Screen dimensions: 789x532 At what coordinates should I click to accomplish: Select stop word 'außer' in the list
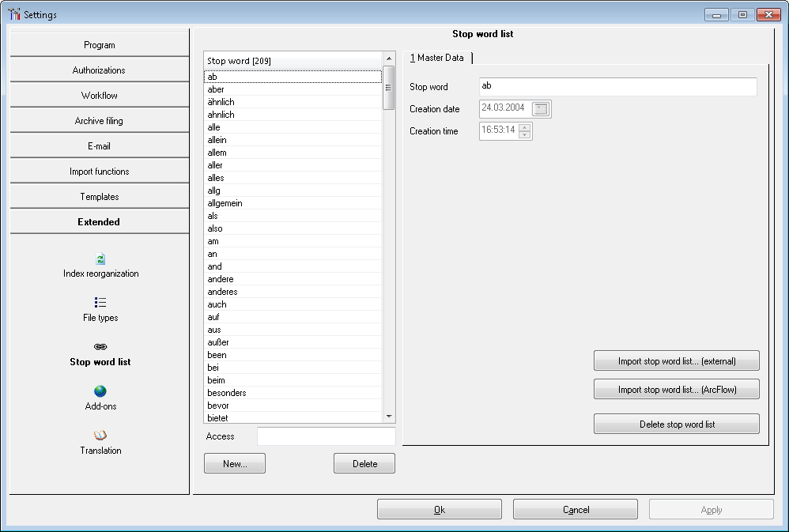(293, 342)
